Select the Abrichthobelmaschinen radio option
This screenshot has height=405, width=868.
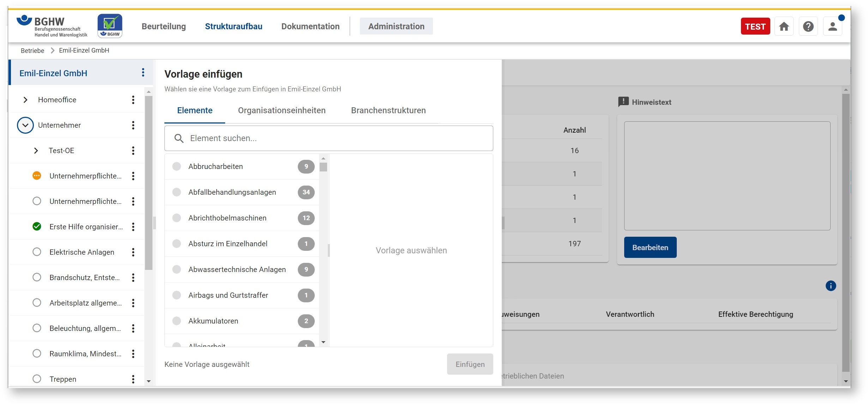click(177, 218)
